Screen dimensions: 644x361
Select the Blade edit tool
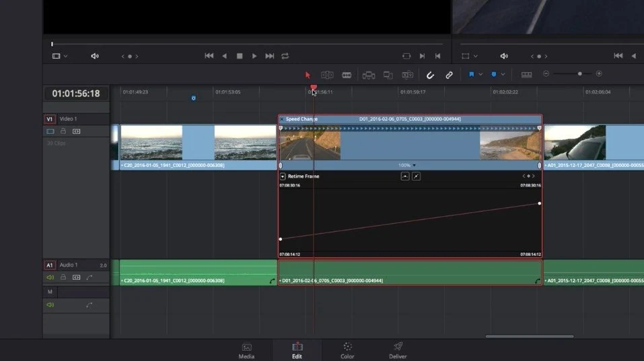click(x=347, y=75)
